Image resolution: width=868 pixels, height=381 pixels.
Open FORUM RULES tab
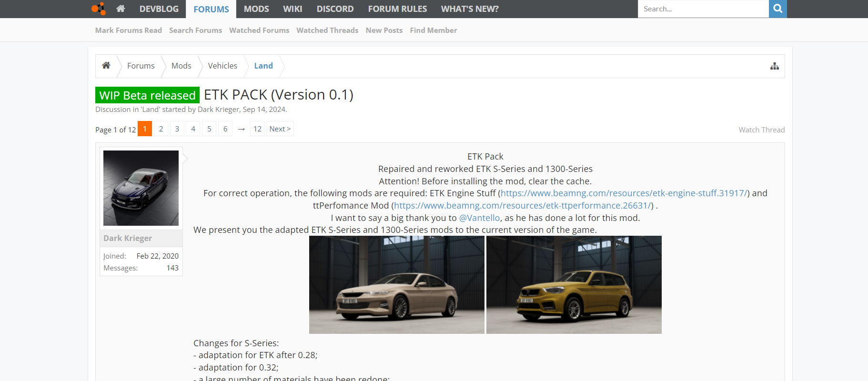(x=397, y=9)
